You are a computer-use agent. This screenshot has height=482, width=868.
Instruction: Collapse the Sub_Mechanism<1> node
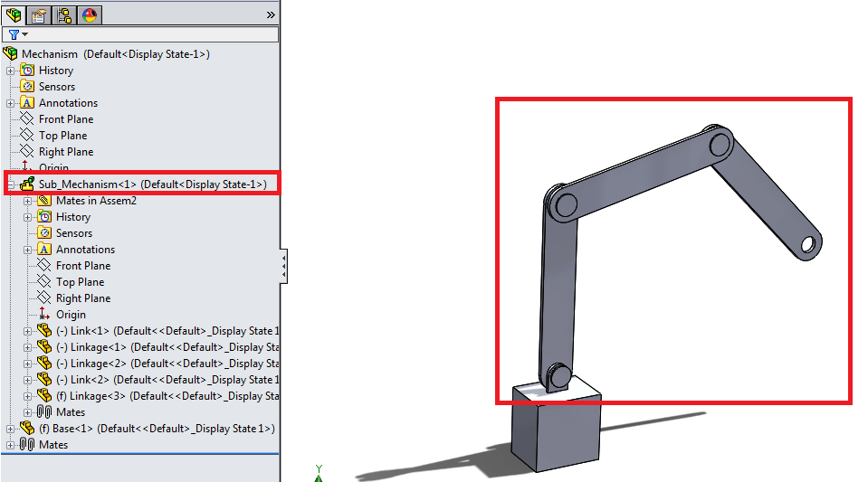[x=10, y=184]
